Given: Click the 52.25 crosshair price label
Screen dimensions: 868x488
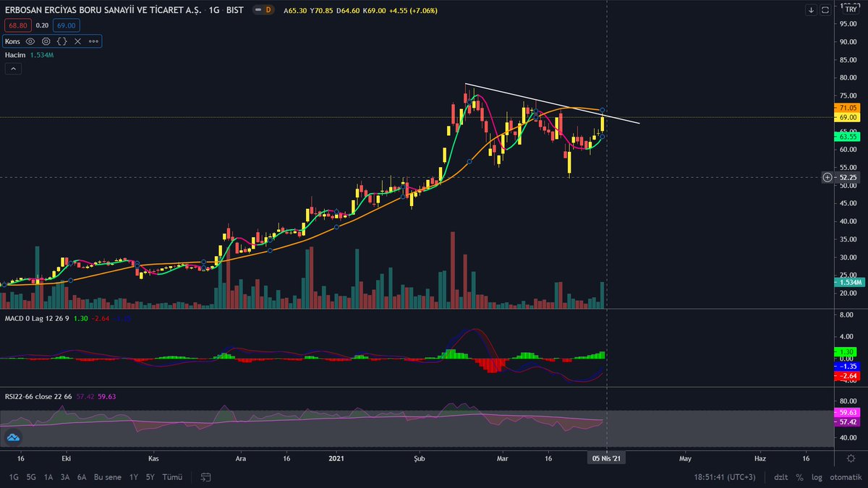Looking at the screenshot, I should (848, 177).
